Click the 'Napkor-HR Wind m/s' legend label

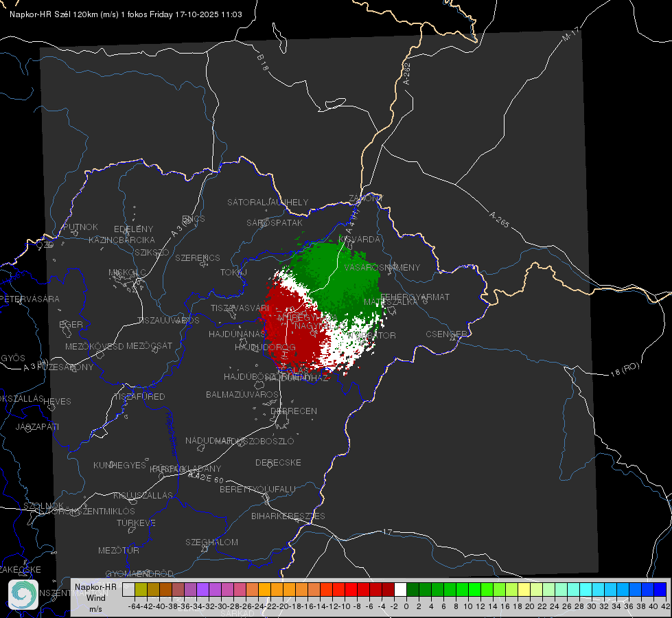tap(95, 597)
